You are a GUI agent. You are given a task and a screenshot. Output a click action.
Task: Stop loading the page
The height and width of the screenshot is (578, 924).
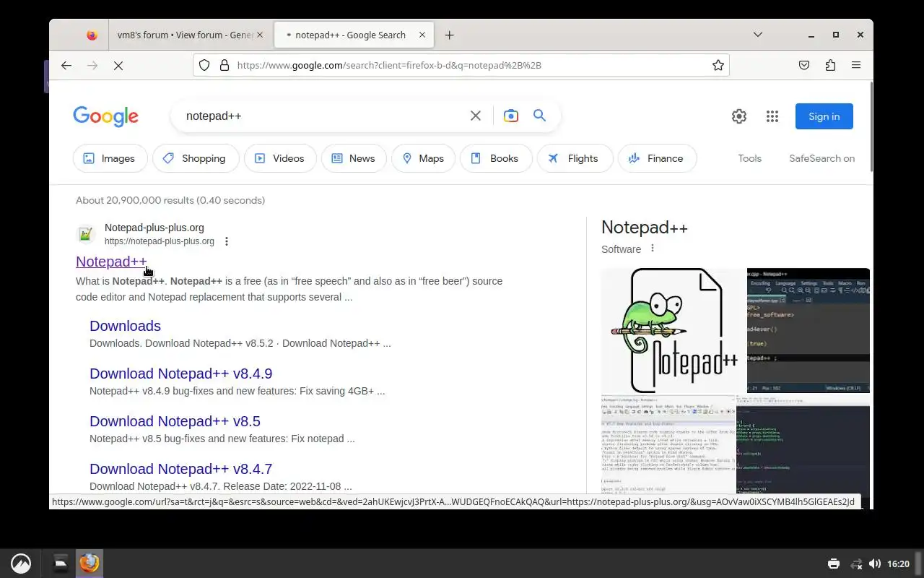pos(118,65)
